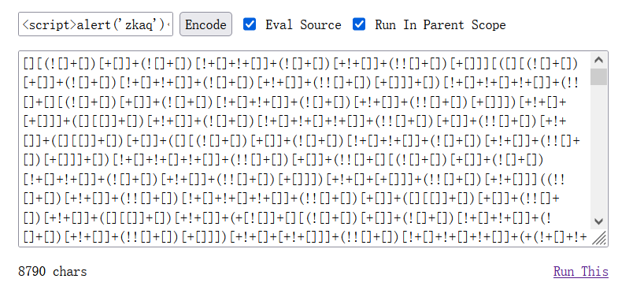Click the zkaq string in input box
This screenshot has width=644, height=286.
[138, 25]
